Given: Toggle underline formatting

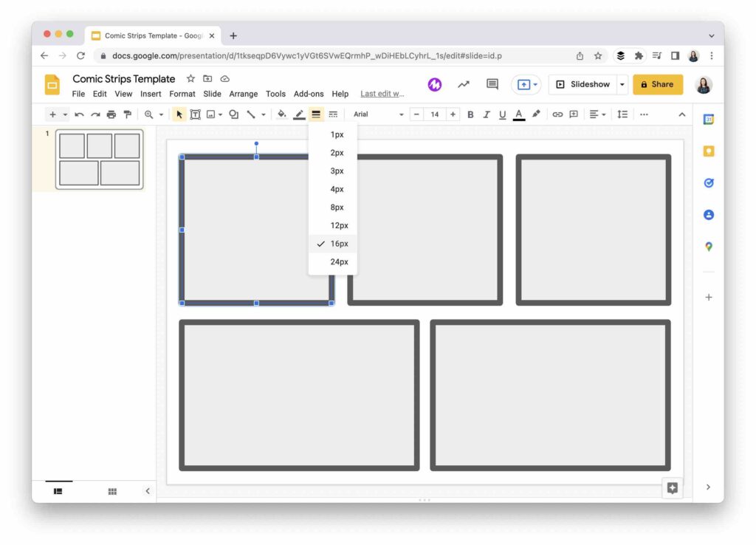Looking at the screenshot, I should (x=502, y=114).
